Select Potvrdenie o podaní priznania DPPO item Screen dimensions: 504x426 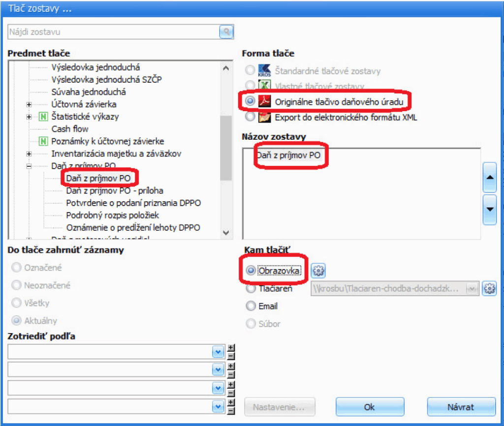133,203
